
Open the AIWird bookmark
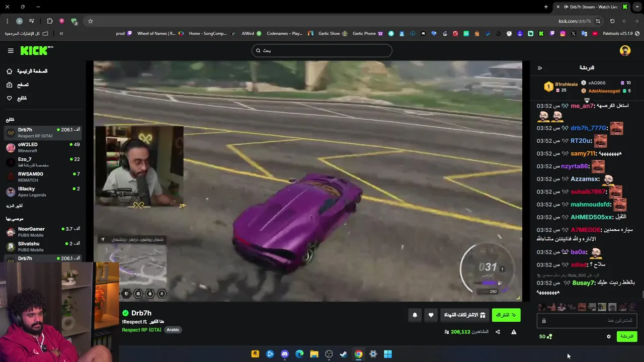click(x=252, y=34)
